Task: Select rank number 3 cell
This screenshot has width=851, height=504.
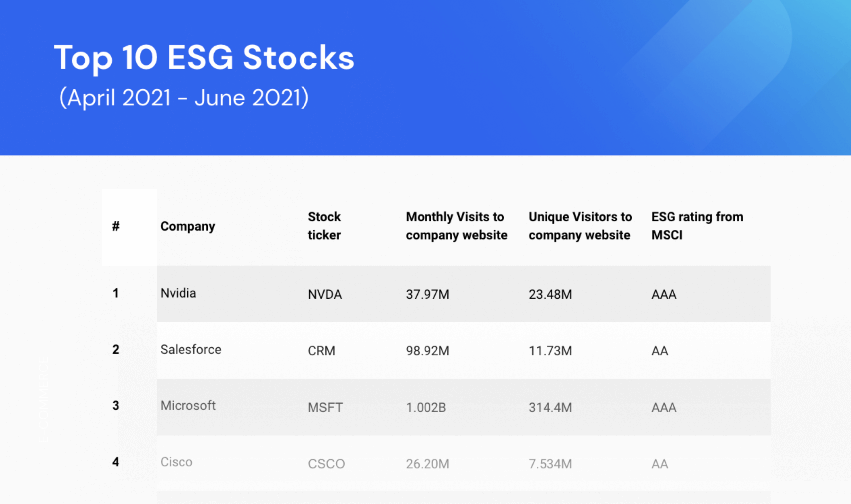Action: click(116, 406)
